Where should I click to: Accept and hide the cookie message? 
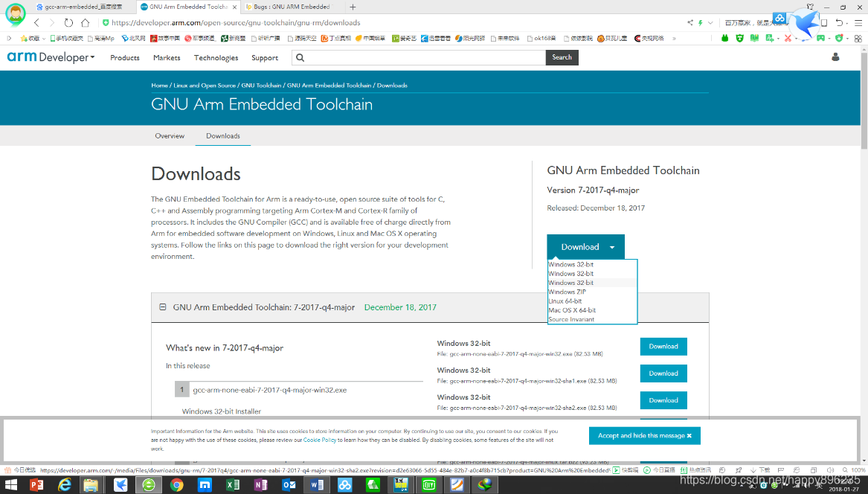coord(644,436)
